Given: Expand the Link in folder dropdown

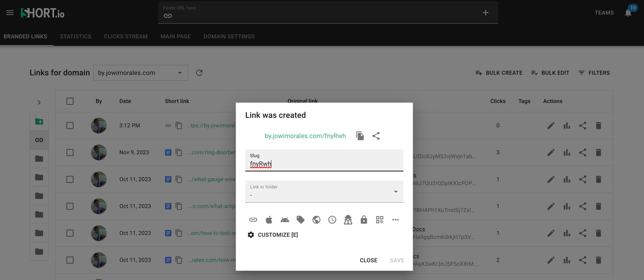Looking at the screenshot, I should (324, 192).
